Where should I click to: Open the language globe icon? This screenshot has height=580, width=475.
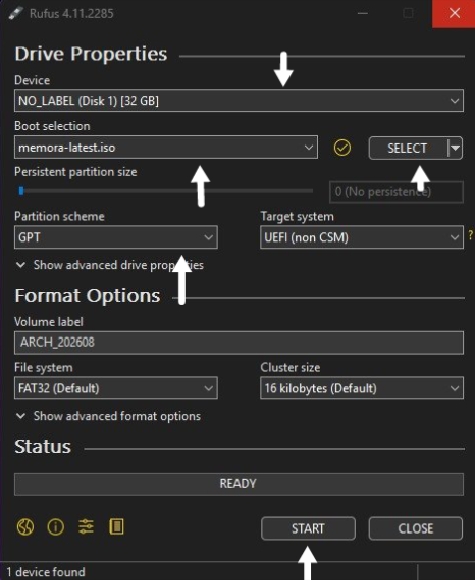(25, 527)
